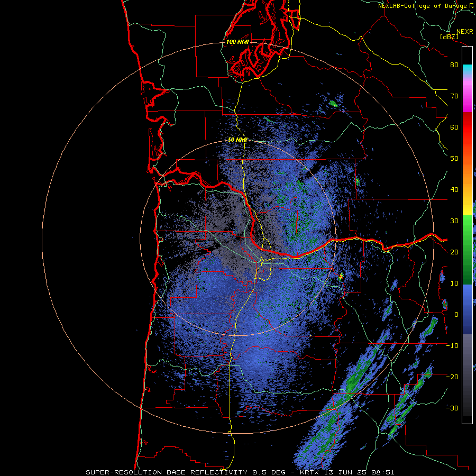Click the 30 value on the dBZ scale
The image size is (476, 476).
click(x=454, y=221)
